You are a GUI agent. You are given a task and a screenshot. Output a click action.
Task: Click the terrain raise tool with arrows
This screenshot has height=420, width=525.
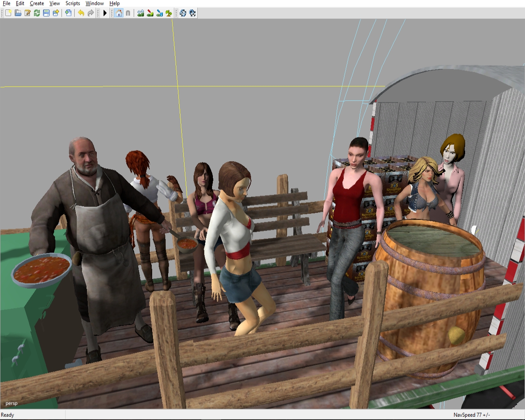141,13
